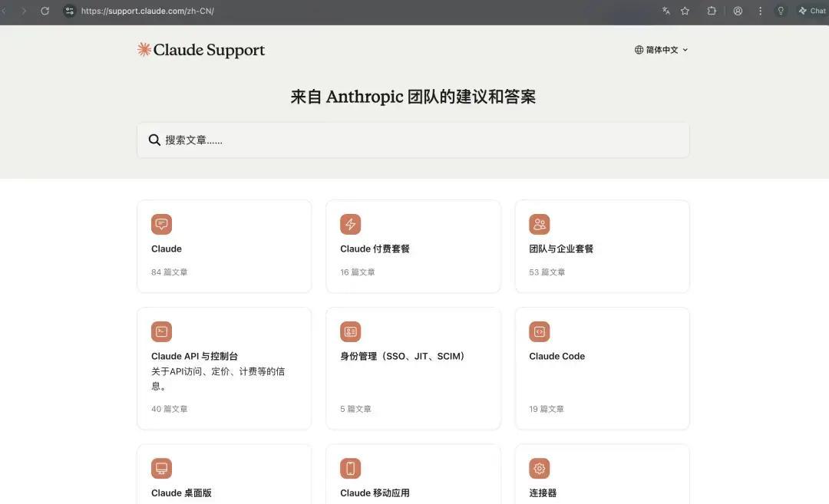Open the Claude Code collection title

coord(557,356)
